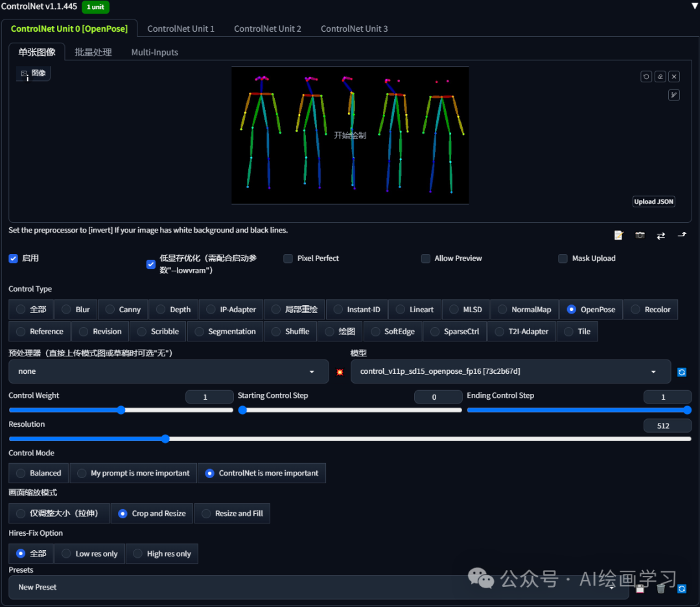Select the Lineart control type
This screenshot has height=607, width=700.
[x=415, y=309]
